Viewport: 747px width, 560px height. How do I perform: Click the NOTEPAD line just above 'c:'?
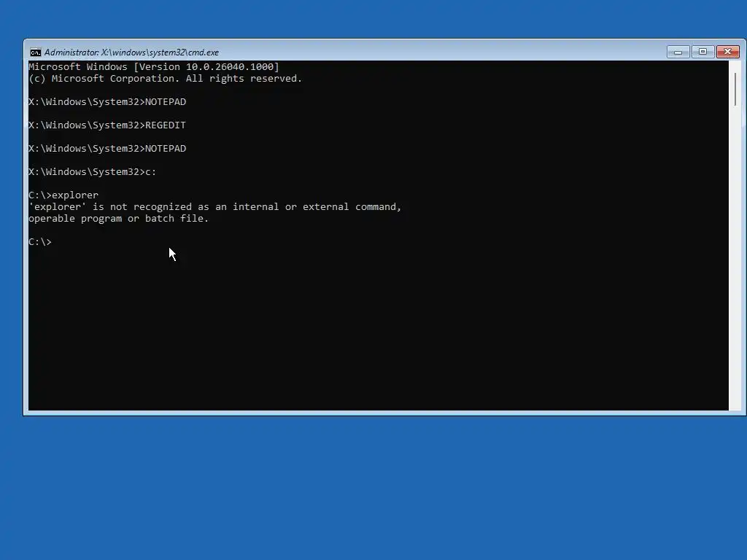click(x=107, y=149)
